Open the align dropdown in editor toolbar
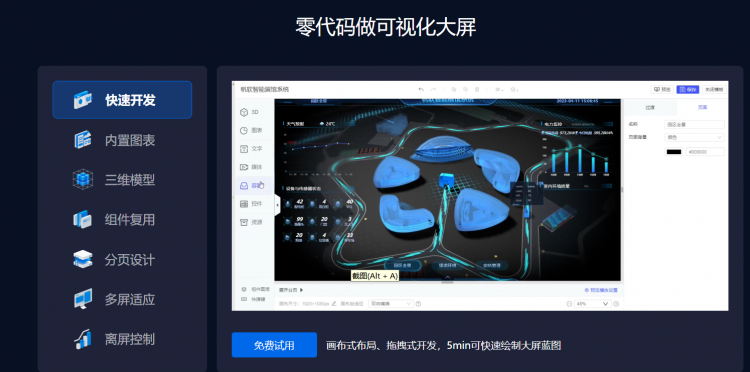Image resolution: width=750 pixels, height=372 pixels. (499, 89)
